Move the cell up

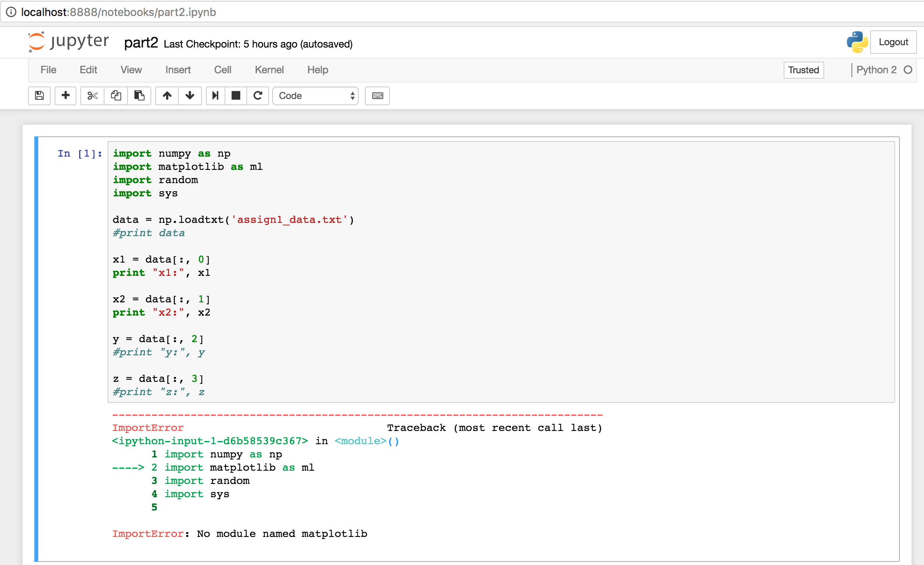[166, 96]
